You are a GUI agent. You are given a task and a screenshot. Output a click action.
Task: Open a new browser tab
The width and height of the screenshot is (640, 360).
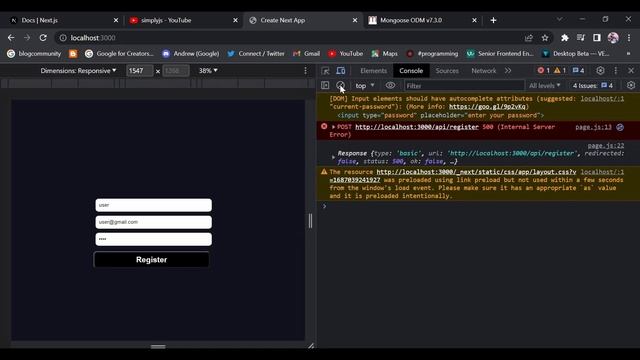[x=493, y=20]
